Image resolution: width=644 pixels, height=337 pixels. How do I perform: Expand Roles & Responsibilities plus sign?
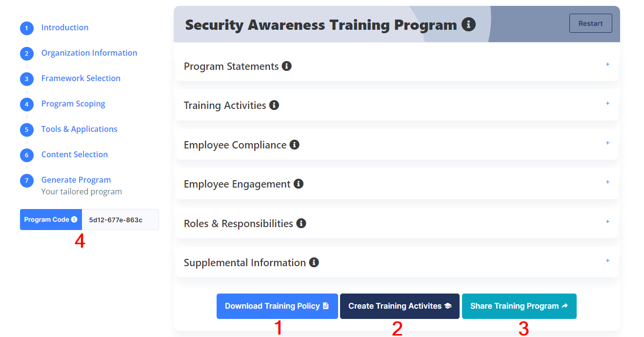[607, 222]
